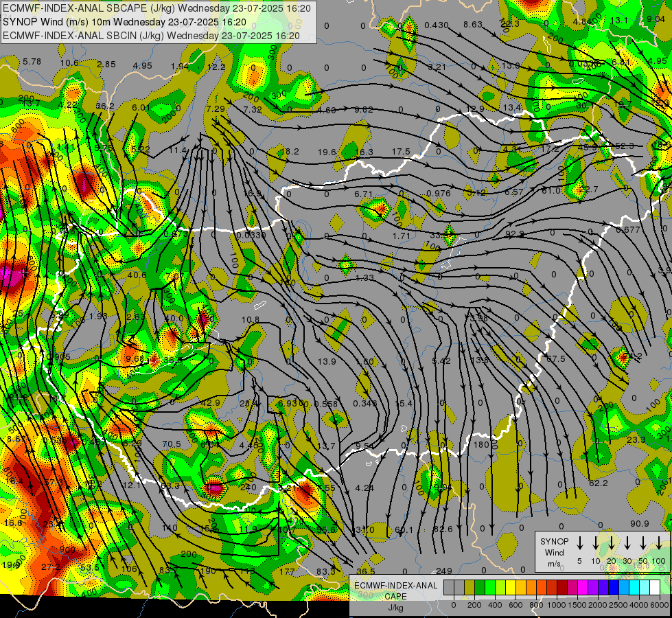Click the map value 27.2
The width and height of the screenshot is (672, 618).
(51, 567)
